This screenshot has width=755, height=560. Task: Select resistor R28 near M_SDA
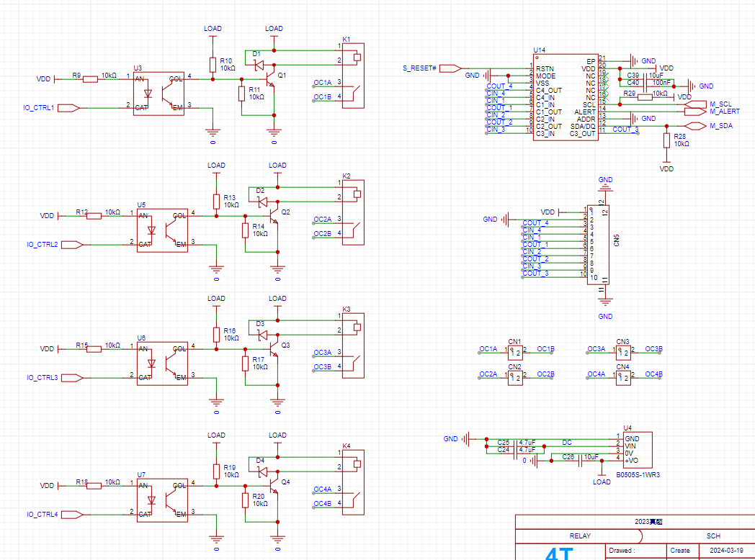(666, 140)
